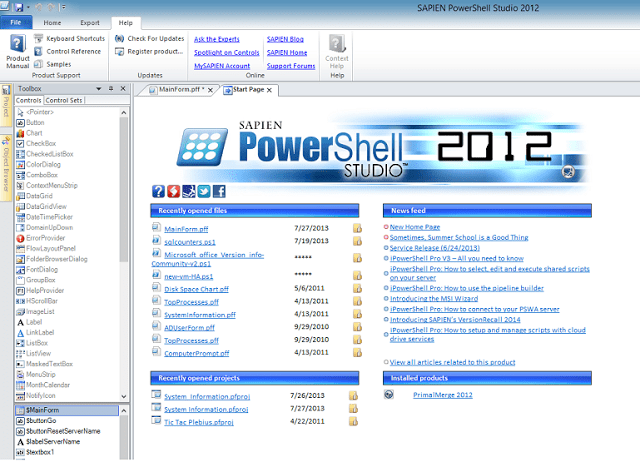The width and height of the screenshot is (640, 462).
Task: Open the File menu
Action: point(16,22)
